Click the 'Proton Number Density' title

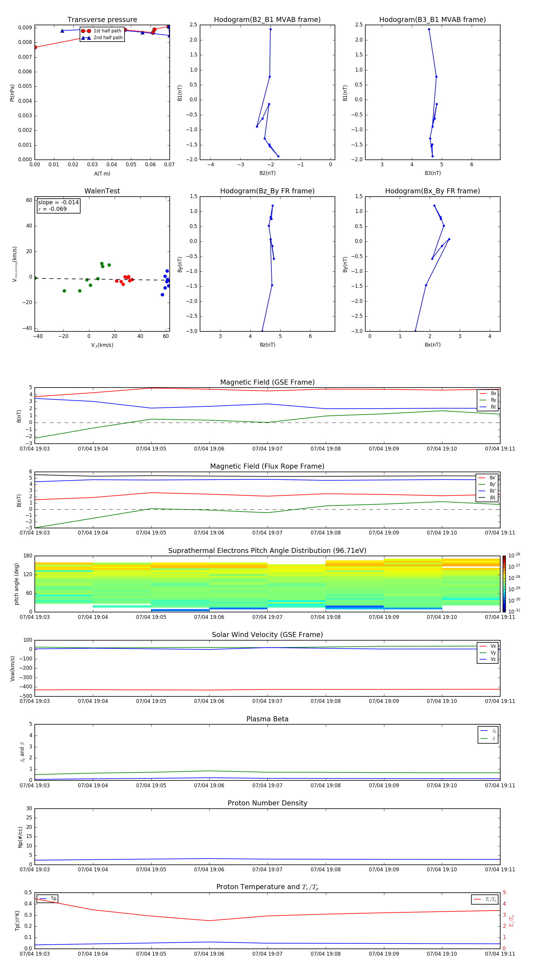(x=267, y=803)
